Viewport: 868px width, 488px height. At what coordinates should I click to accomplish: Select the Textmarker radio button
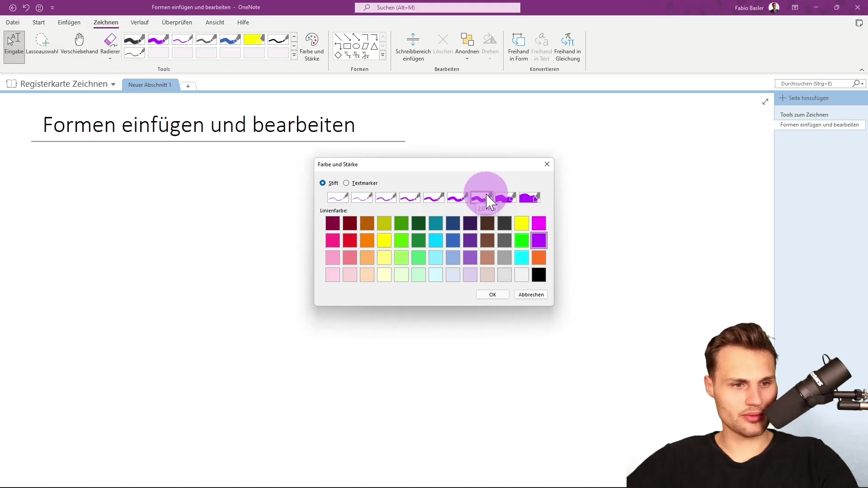346,183
